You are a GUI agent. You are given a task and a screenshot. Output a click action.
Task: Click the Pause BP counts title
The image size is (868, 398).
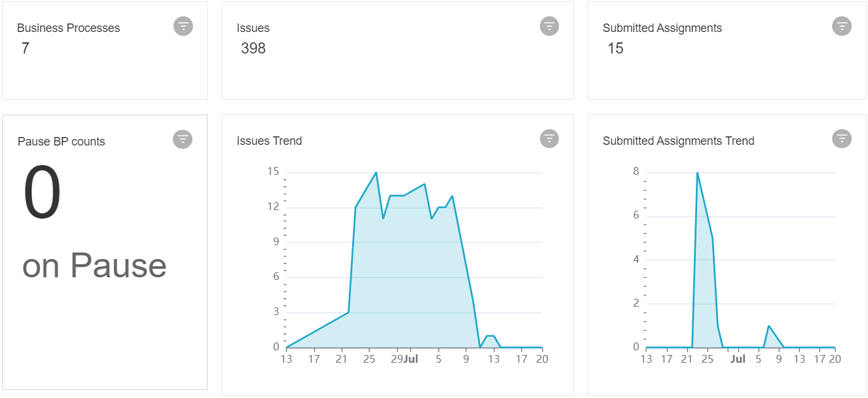(x=61, y=142)
